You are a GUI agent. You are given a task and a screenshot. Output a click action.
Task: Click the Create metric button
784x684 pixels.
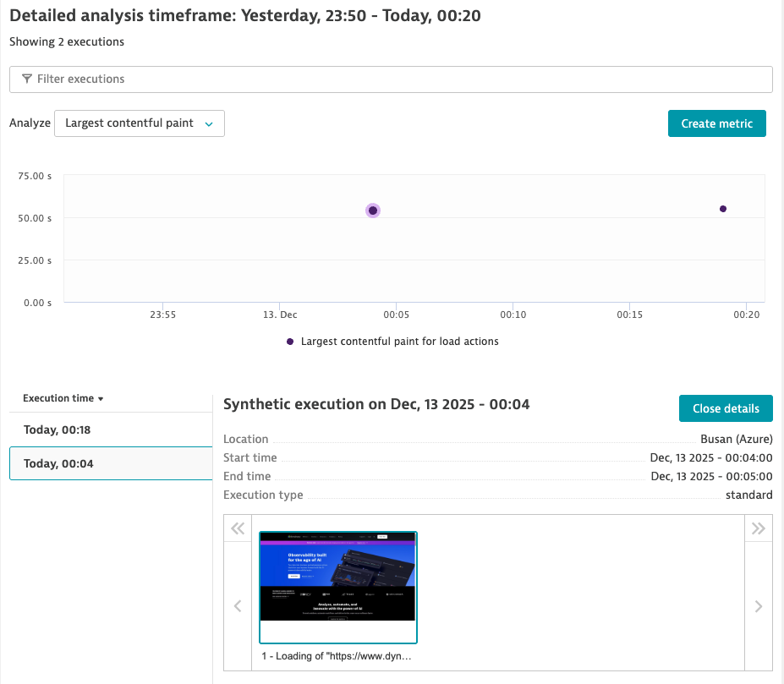(x=716, y=123)
